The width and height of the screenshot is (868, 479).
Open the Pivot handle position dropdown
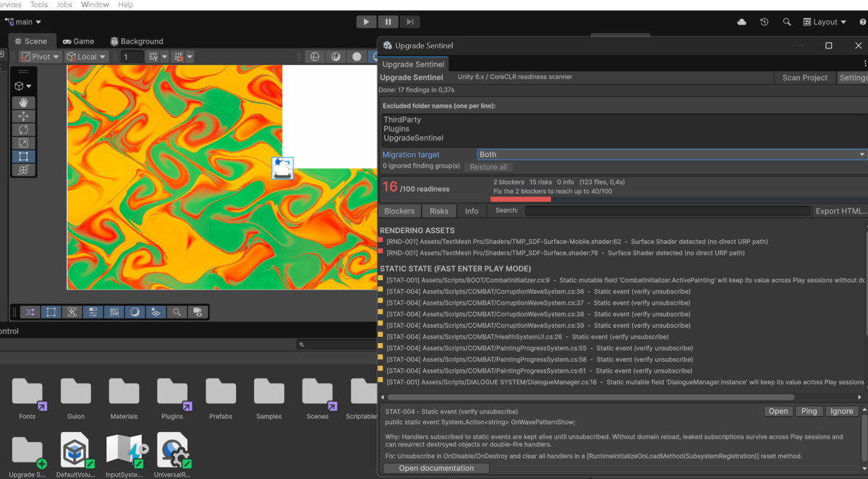tap(41, 56)
